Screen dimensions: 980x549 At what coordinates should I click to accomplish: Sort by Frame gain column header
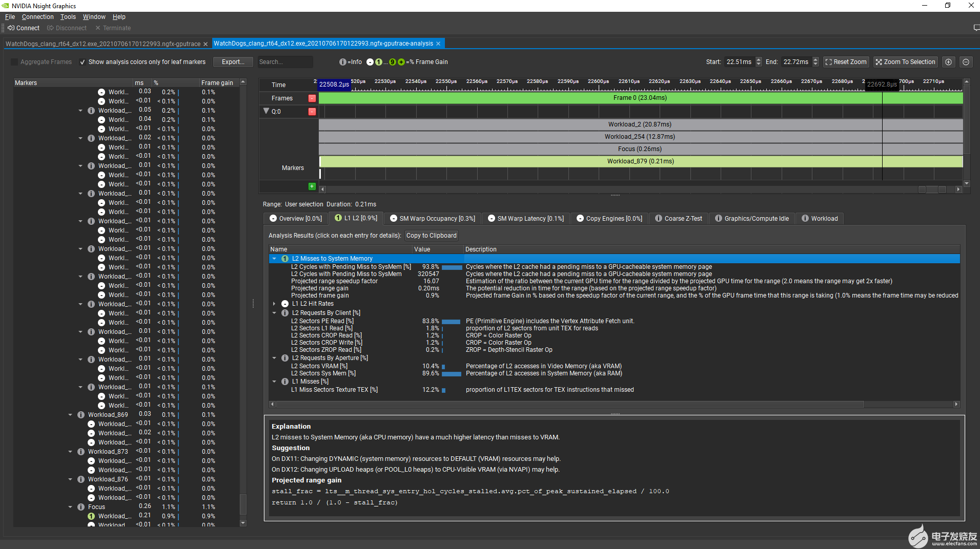click(x=219, y=82)
